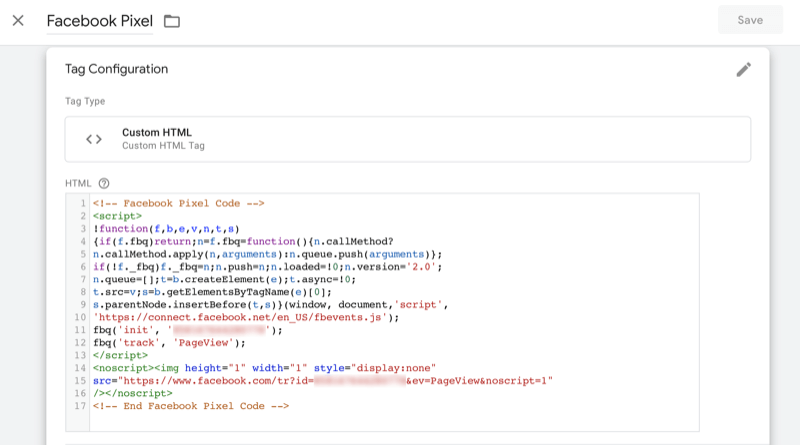Click the 'Tag Type' label

pos(85,101)
